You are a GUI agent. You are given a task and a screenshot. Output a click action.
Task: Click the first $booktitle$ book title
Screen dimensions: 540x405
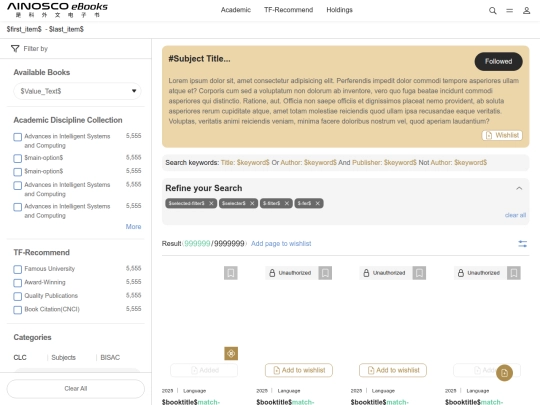tap(190, 402)
